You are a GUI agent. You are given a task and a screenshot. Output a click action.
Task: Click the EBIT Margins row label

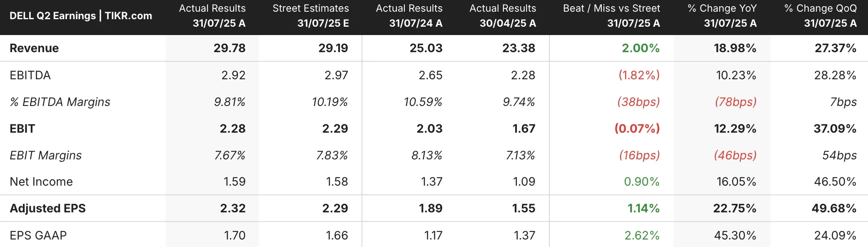coord(46,155)
